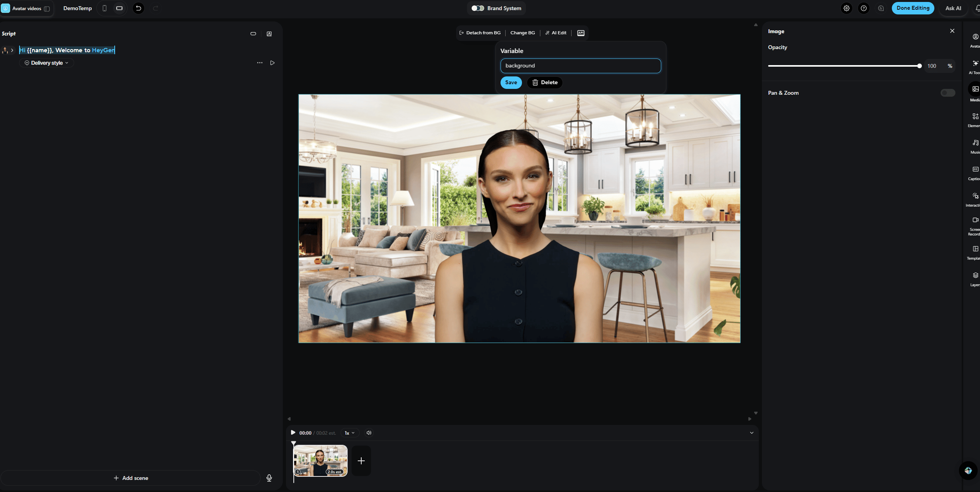This screenshot has height=492, width=980.
Task: Collapse the timeline chevron
Action: click(x=751, y=433)
